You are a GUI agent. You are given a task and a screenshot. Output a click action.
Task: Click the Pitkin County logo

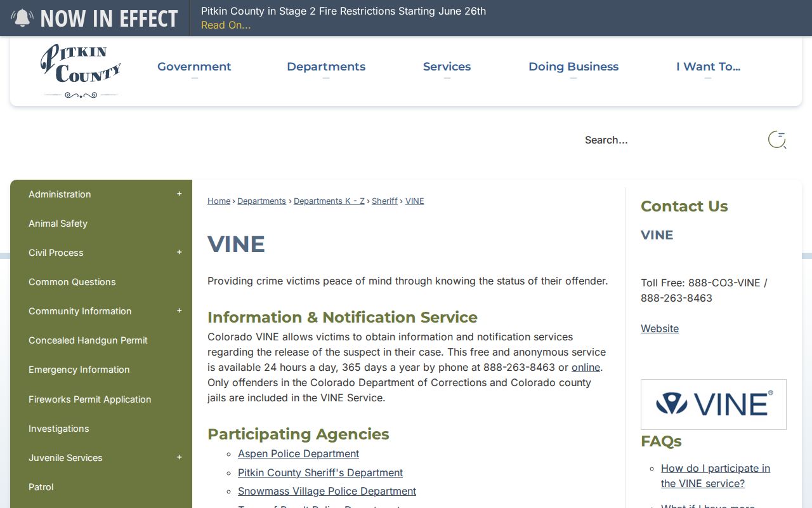(81, 71)
